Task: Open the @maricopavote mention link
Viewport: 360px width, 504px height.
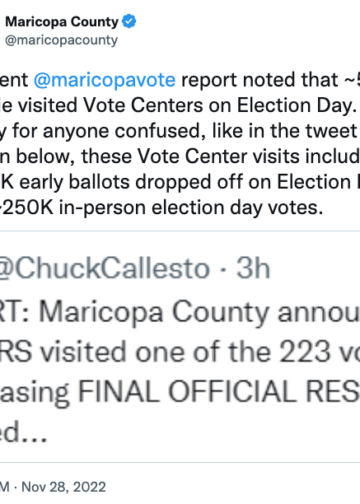Action: tap(105, 80)
